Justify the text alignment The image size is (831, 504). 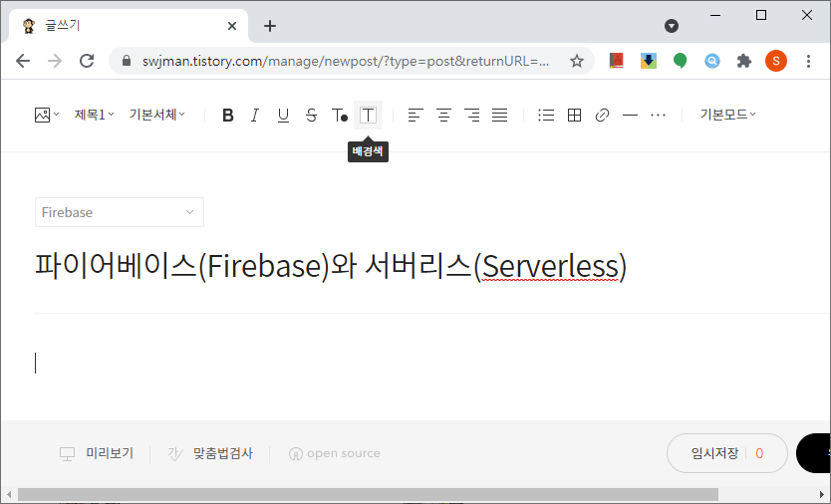pos(500,115)
